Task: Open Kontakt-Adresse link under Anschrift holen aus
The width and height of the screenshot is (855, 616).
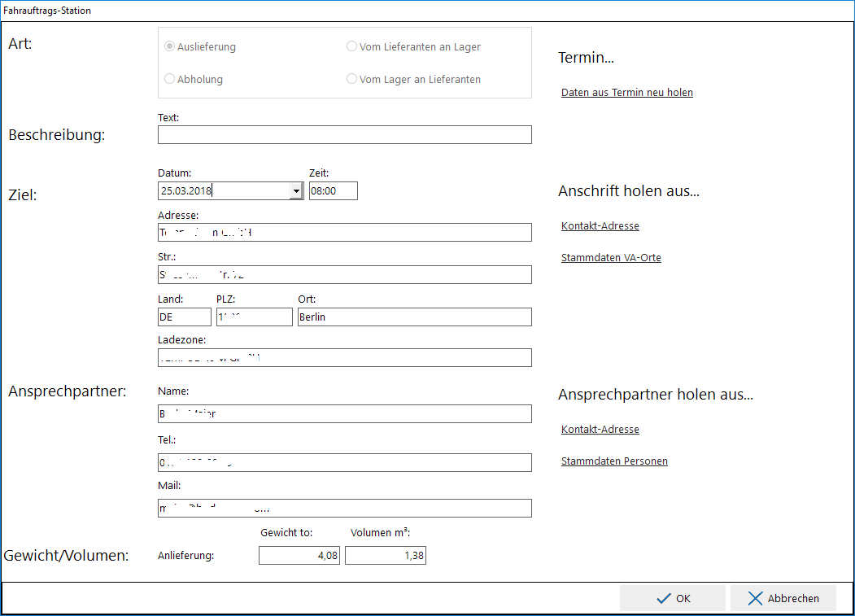Action: [600, 225]
